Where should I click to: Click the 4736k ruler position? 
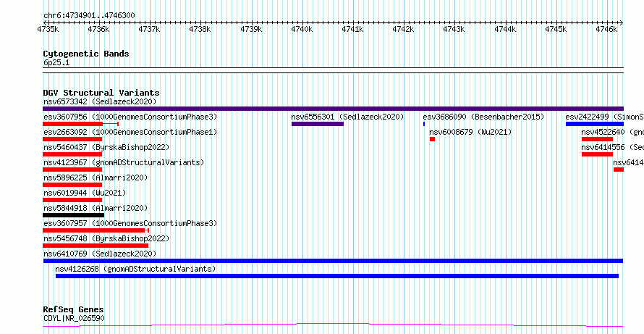point(99,29)
